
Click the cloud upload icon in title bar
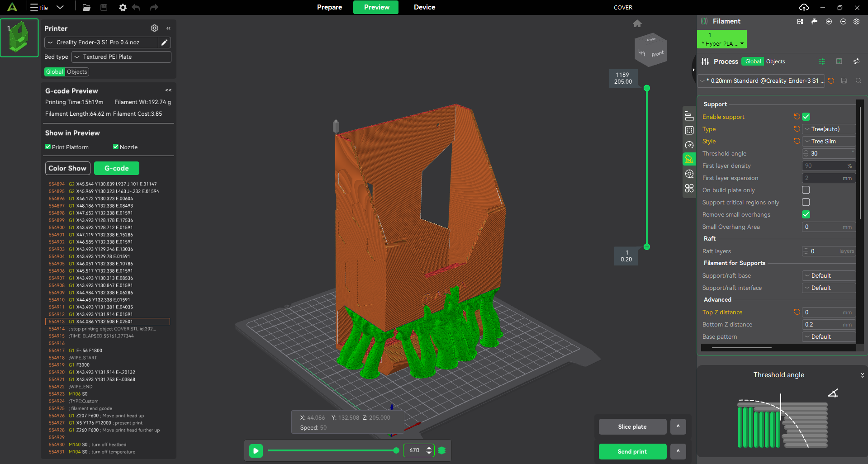[x=804, y=7]
